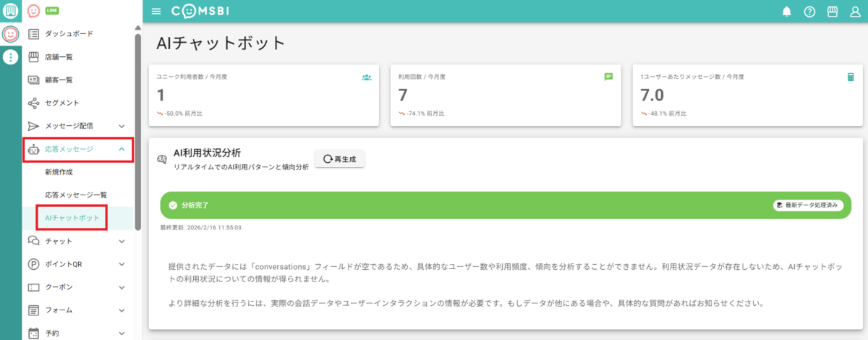This screenshot has height=340, width=868.
Task: Expand the メッセージ配信 submenu
Action: (122, 126)
